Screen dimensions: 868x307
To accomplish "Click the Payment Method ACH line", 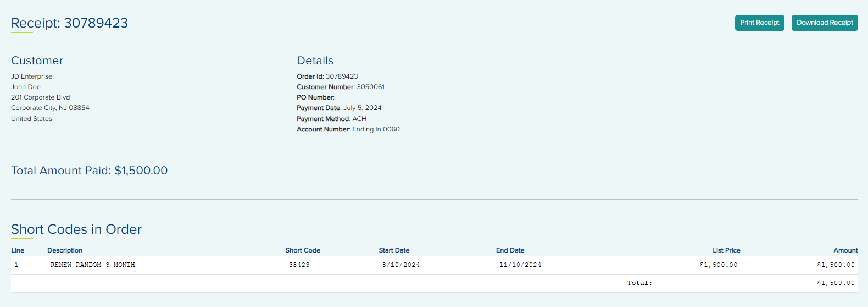I will click(x=331, y=119).
